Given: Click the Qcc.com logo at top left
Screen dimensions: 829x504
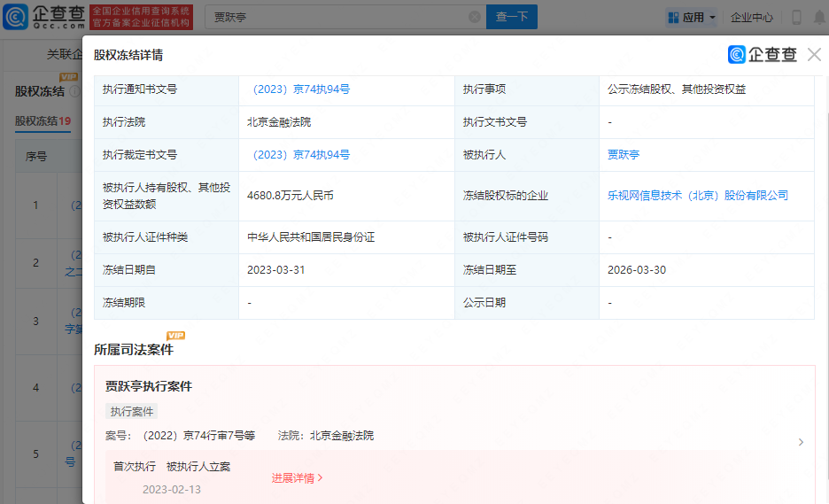Looking at the screenshot, I should pos(44,17).
